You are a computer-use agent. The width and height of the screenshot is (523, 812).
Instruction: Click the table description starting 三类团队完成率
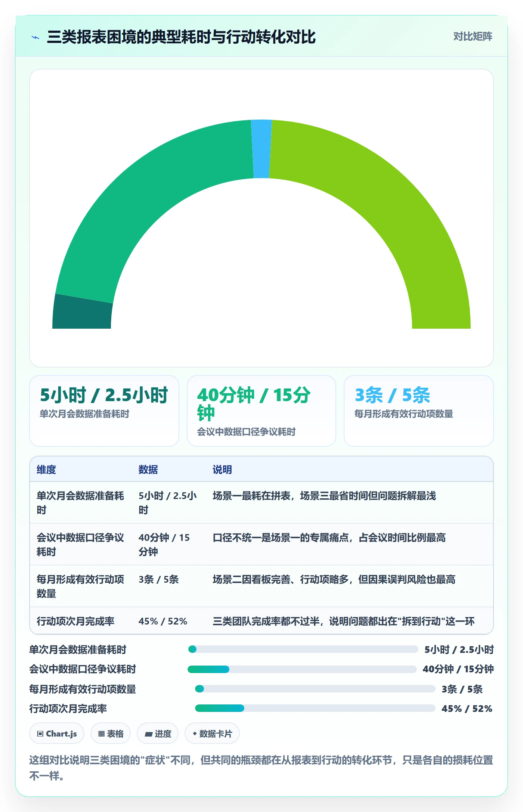coord(344,621)
